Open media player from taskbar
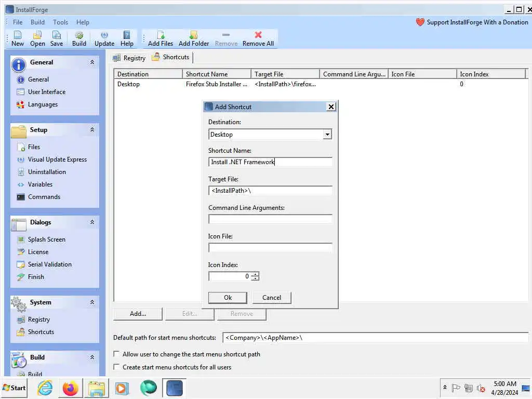This screenshot has width=532, height=399. (122, 389)
